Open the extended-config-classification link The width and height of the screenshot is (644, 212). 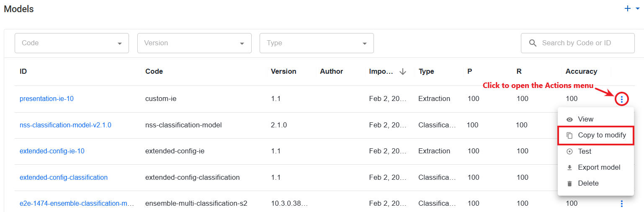64,177
